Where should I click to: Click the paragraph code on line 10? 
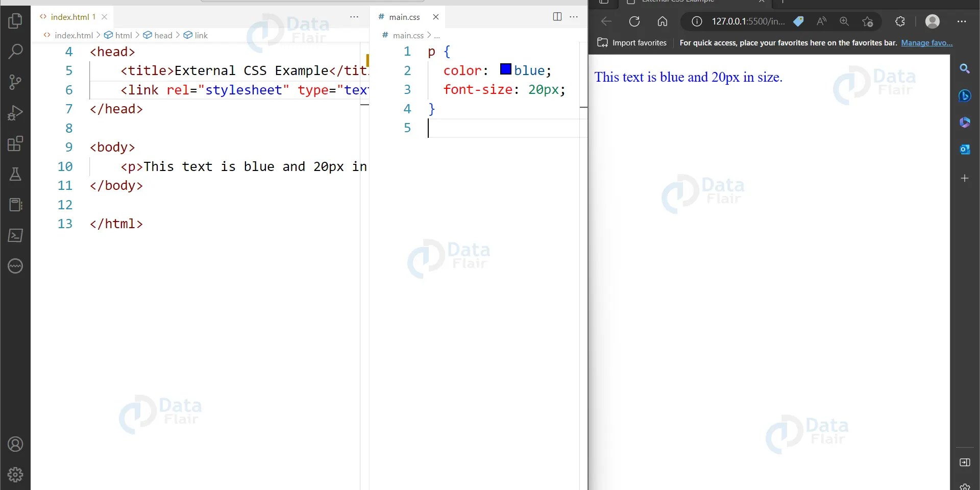(244, 166)
